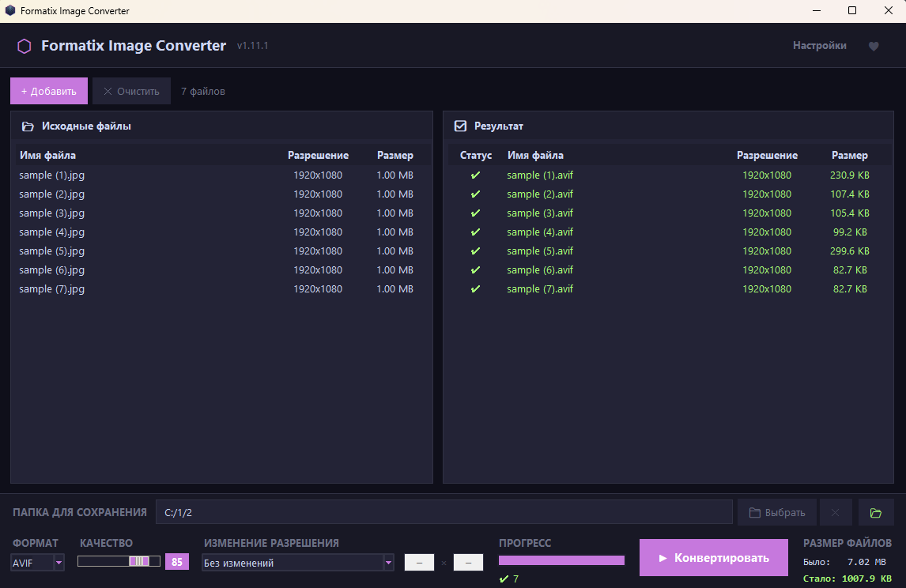Start conversion with Конвертировать button
Image resolution: width=906 pixels, height=588 pixels.
tap(714, 557)
